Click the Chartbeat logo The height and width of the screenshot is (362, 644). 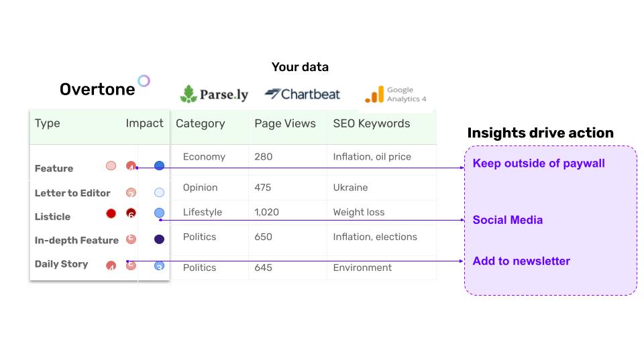[303, 95]
